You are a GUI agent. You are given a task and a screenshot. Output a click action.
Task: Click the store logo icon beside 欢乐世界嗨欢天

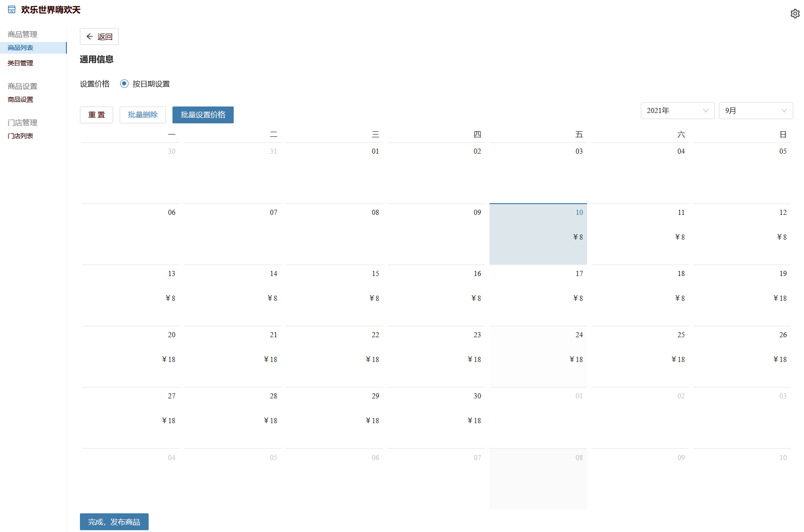tap(12, 9)
